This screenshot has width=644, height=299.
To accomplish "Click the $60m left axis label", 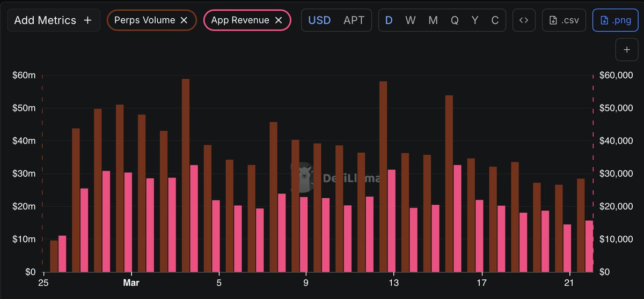I will pos(24,76).
